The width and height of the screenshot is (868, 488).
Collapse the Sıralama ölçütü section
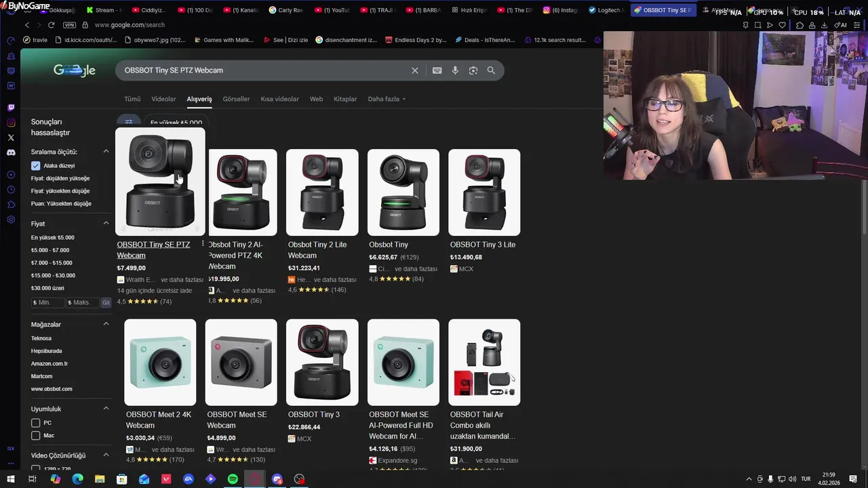(106, 152)
